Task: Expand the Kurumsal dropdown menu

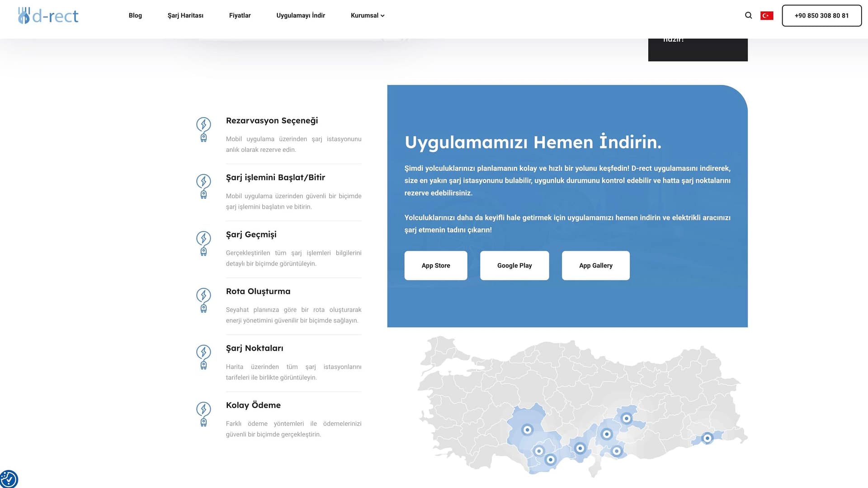Action: tap(367, 15)
